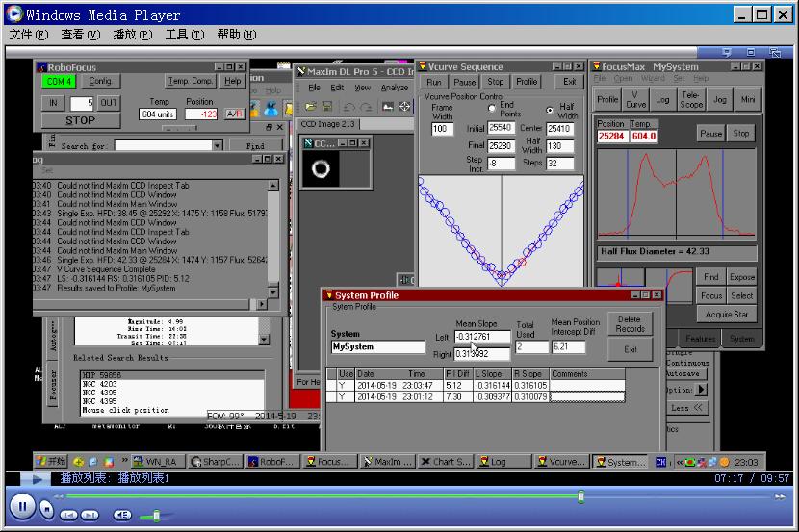Pause video playback in Windows Media Player
This screenshot has width=799, height=532.
coord(22,507)
